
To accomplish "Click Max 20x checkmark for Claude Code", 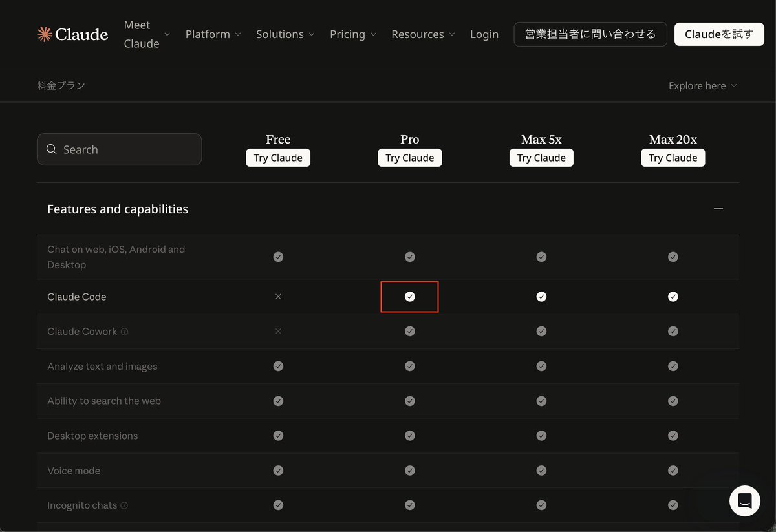I will [x=673, y=297].
